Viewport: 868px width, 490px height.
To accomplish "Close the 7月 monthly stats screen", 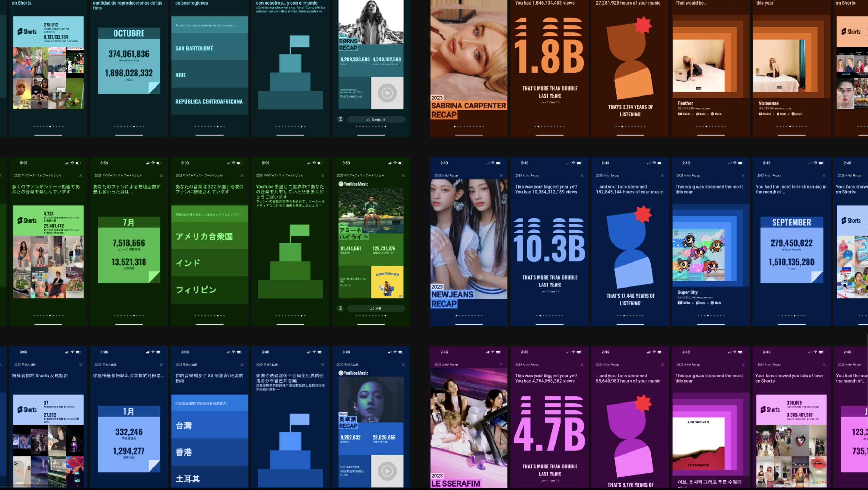I will (x=161, y=176).
